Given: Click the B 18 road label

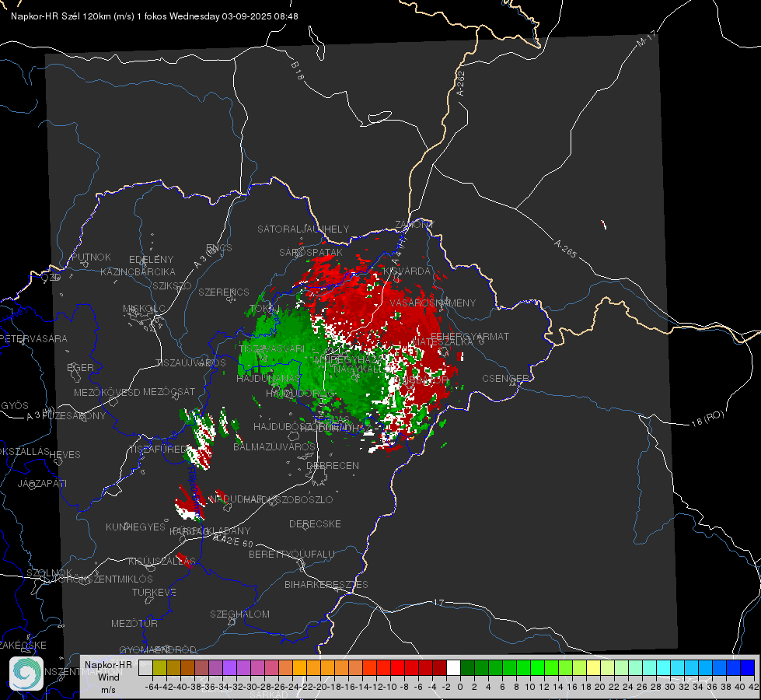Looking at the screenshot, I should click(x=298, y=71).
